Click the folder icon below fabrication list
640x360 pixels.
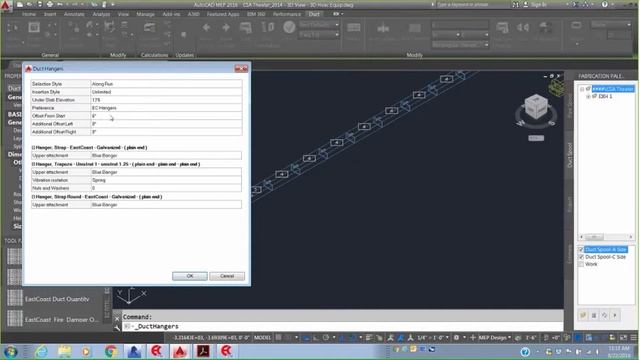coord(583,315)
